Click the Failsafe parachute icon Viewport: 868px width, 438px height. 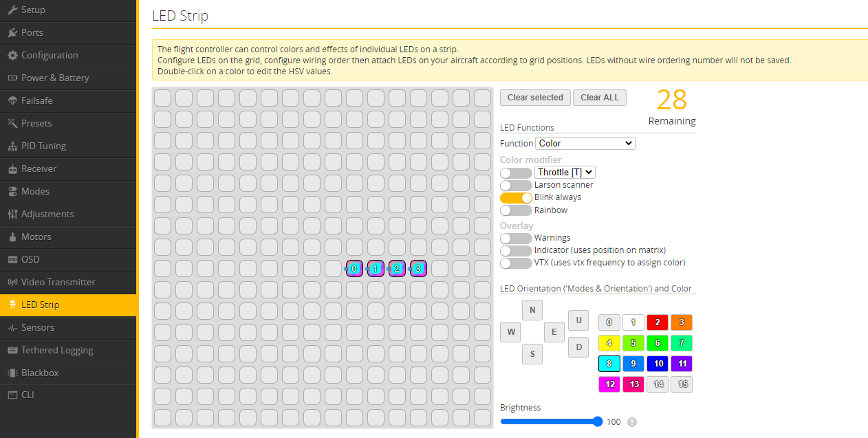[12, 100]
